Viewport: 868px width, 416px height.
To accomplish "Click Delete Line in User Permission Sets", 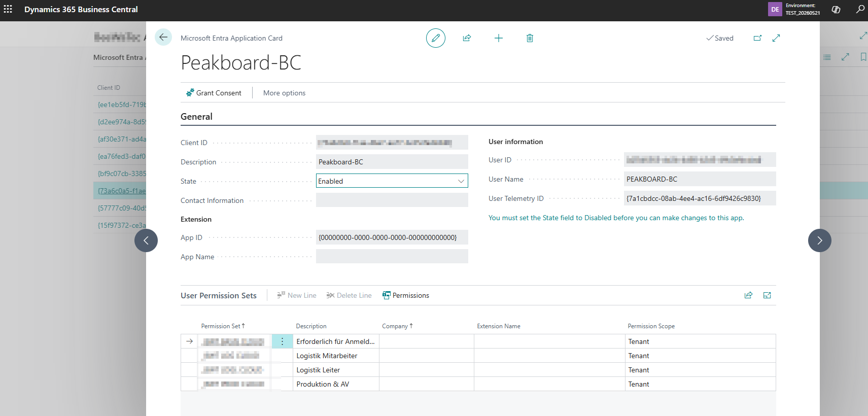I will [349, 295].
